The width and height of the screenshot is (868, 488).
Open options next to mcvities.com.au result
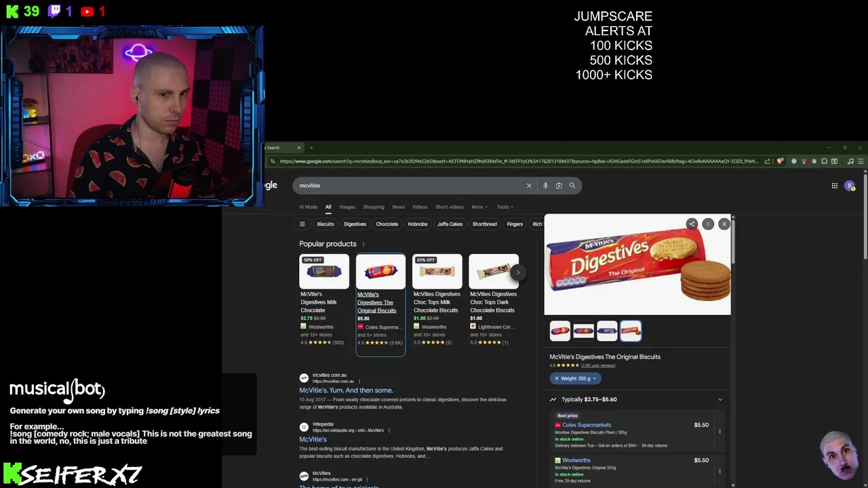[x=359, y=382]
